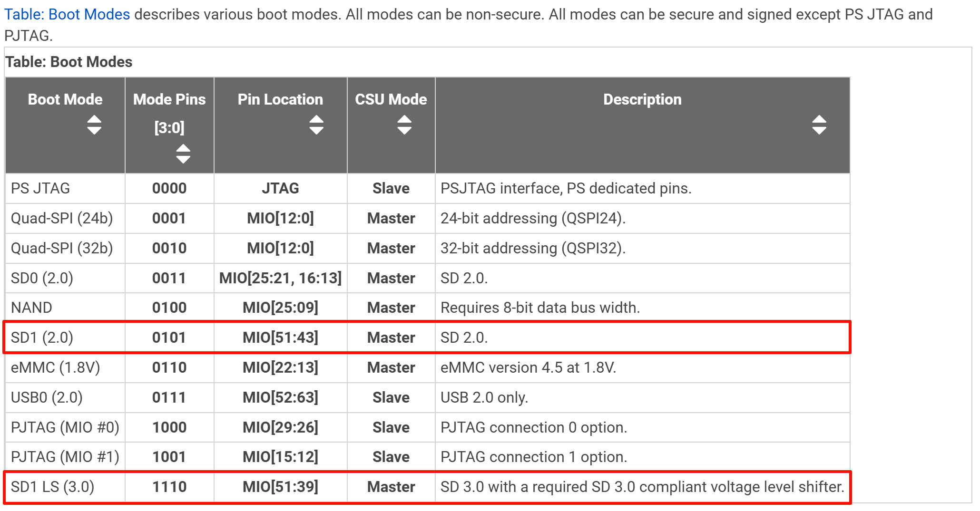The width and height of the screenshot is (980, 511).
Task: Sort by Pin Location column arrows
Action: [316, 125]
